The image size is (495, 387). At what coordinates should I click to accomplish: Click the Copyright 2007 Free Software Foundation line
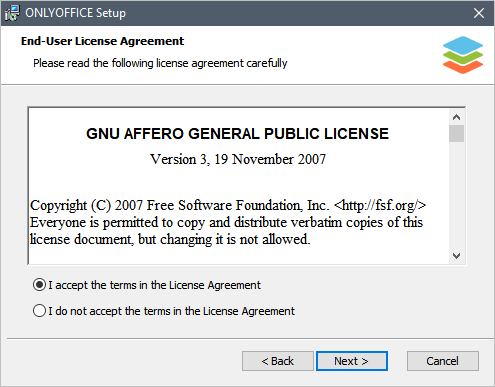tap(228, 205)
